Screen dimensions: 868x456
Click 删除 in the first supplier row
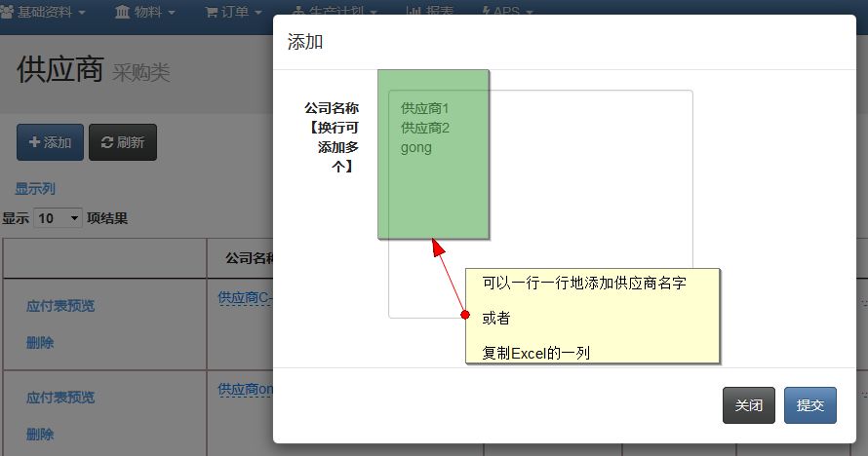point(40,343)
